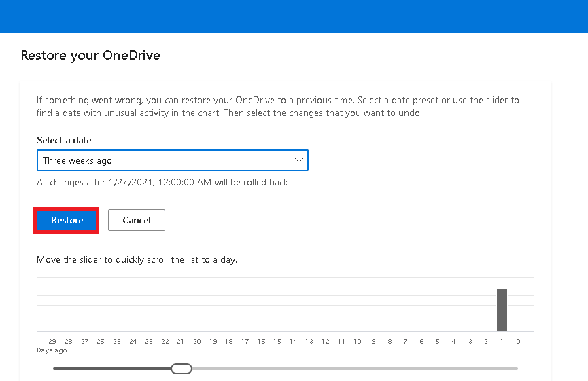The height and width of the screenshot is (381, 588).
Task: Click the '21' day label on chart axis
Action: click(x=180, y=342)
